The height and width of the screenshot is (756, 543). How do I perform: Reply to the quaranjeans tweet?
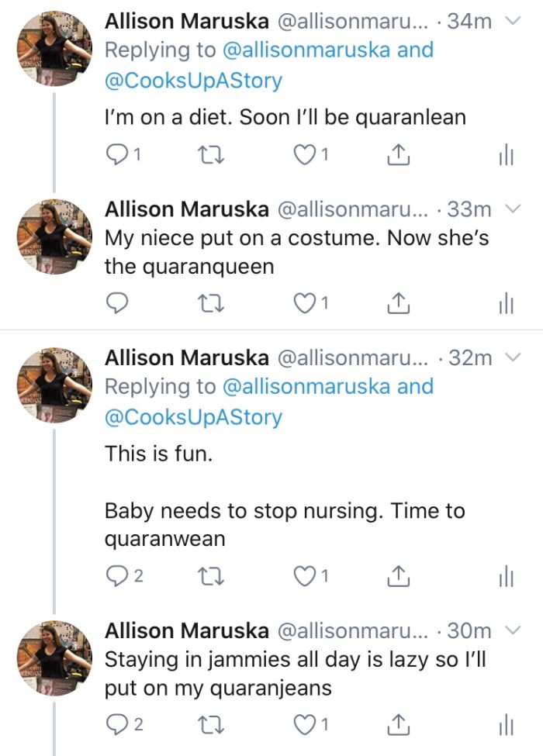[x=116, y=725]
